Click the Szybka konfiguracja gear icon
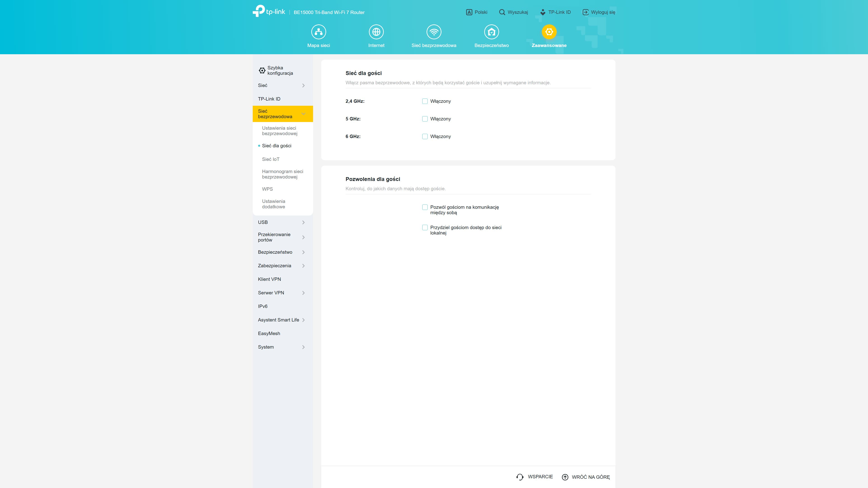The height and width of the screenshot is (488, 868). tap(262, 70)
